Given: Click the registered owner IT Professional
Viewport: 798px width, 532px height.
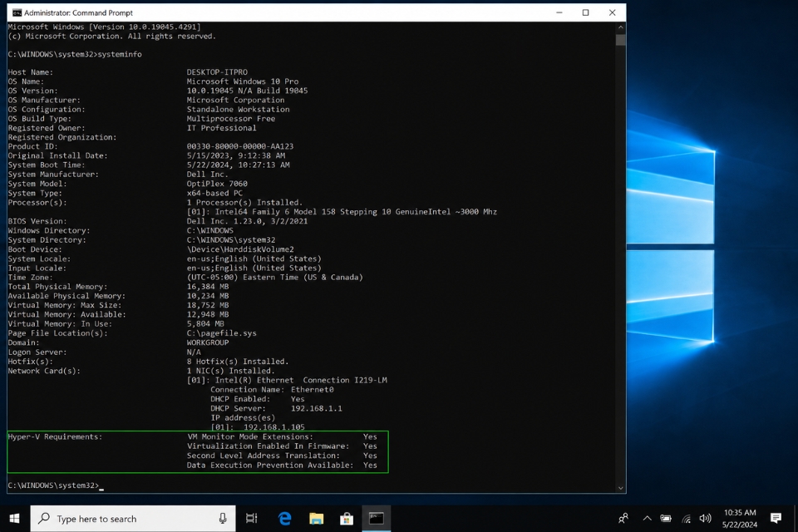Looking at the screenshot, I should (221, 128).
